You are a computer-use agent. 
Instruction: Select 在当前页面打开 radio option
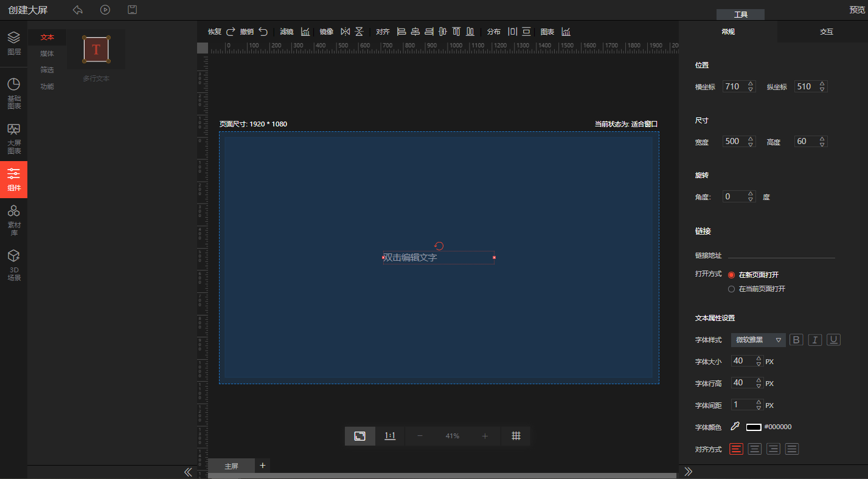pos(732,289)
